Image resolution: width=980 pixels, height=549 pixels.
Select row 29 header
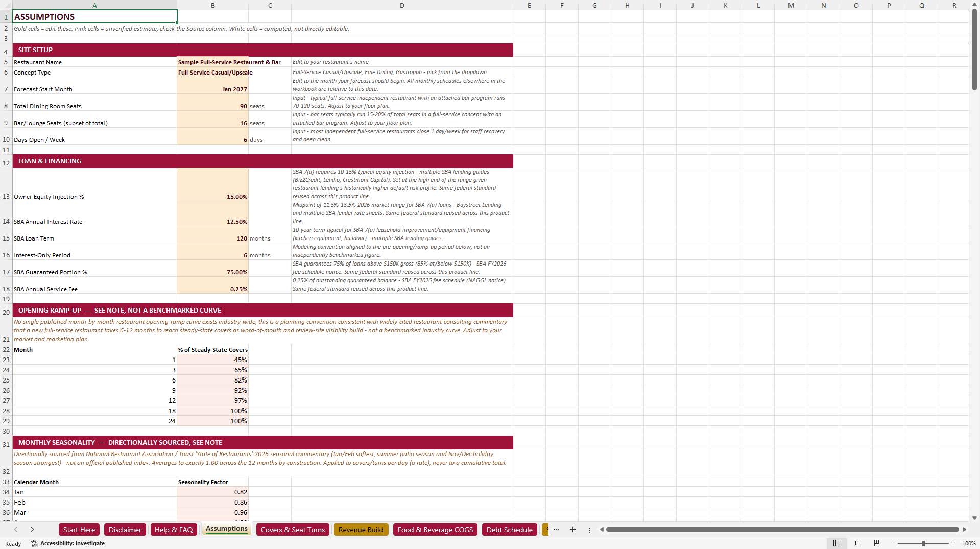(6, 421)
